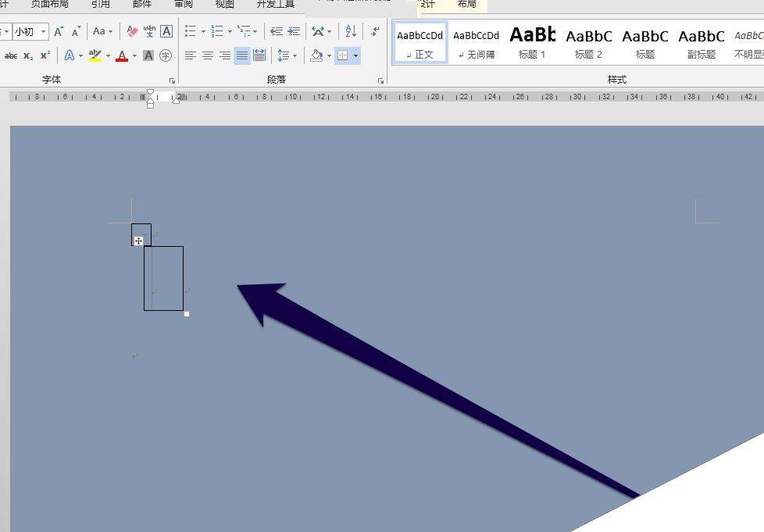Increase indent of the paragraph
Image resolution: width=764 pixels, height=532 pixels.
tap(294, 31)
